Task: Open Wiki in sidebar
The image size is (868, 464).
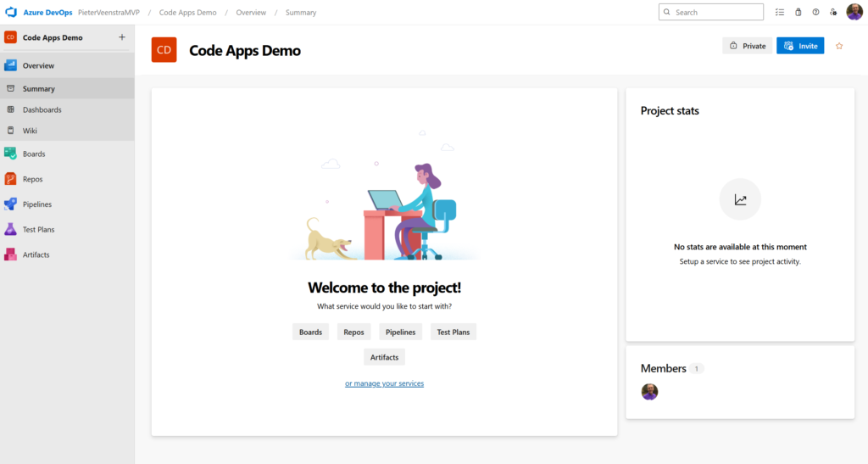Action: [x=67, y=131]
